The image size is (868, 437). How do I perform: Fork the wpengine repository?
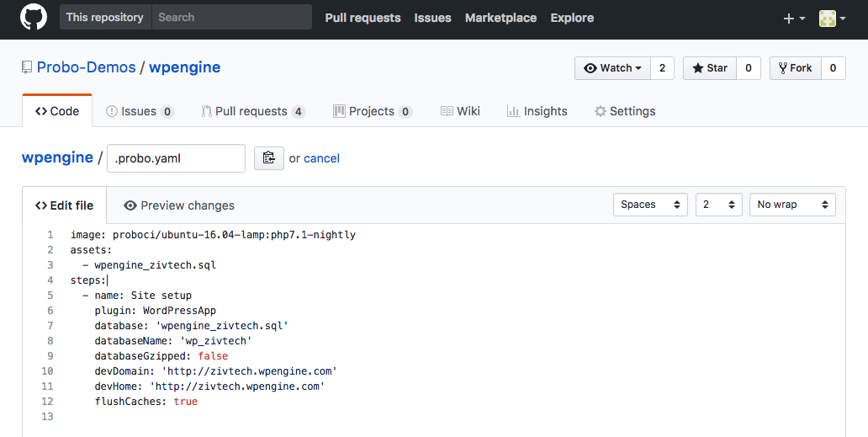pos(795,68)
